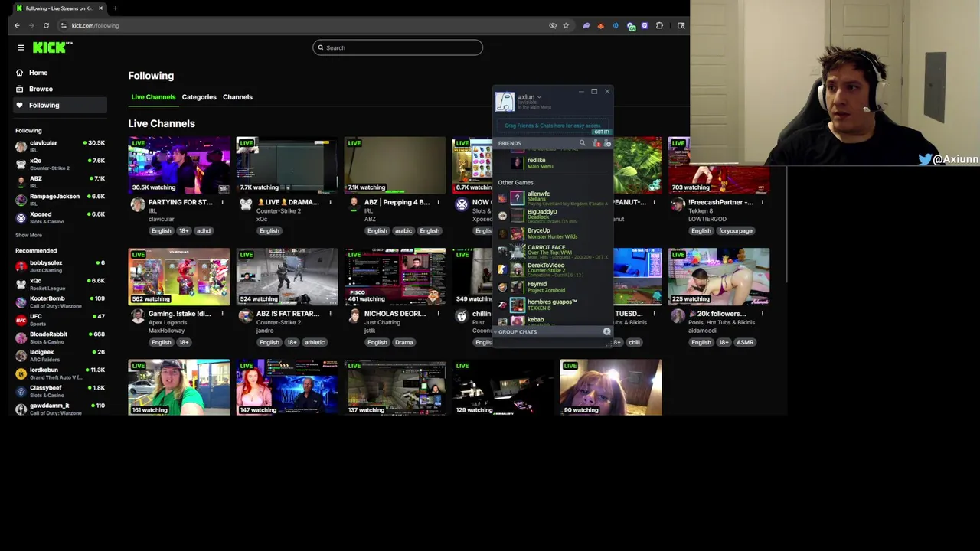980x551 pixels.
Task: View site information icon in address bar
Action: pos(64,25)
